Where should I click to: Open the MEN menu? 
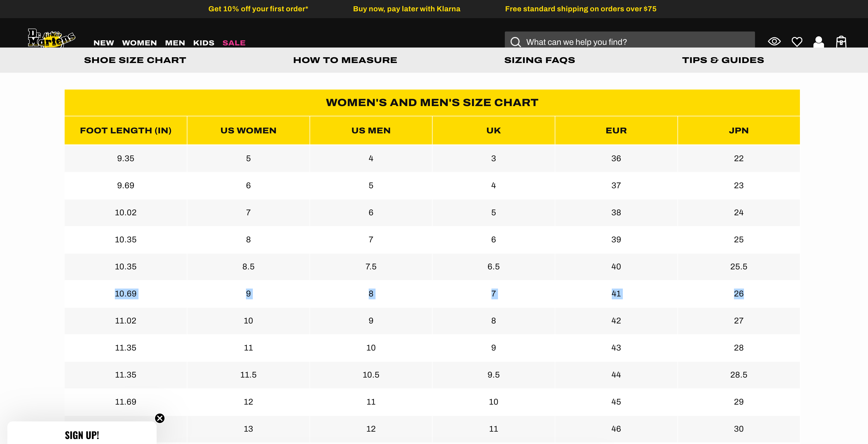pos(175,43)
